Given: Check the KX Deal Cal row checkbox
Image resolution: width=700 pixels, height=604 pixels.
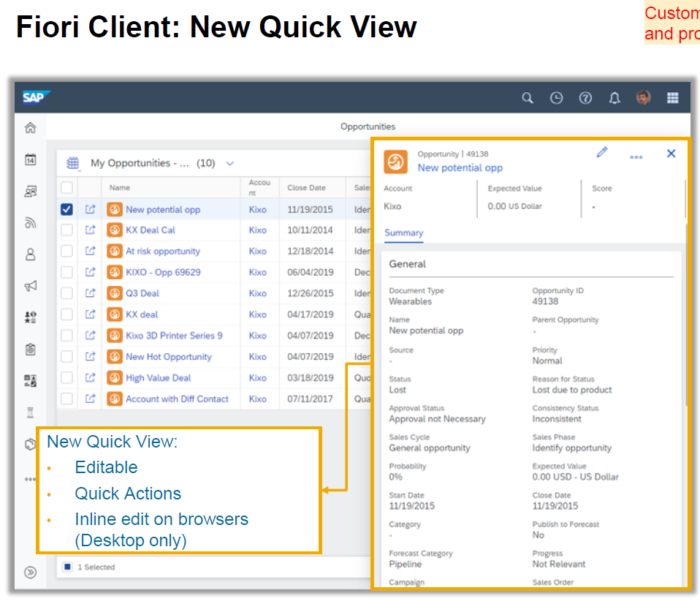Looking at the screenshot, I should (67, 230).
